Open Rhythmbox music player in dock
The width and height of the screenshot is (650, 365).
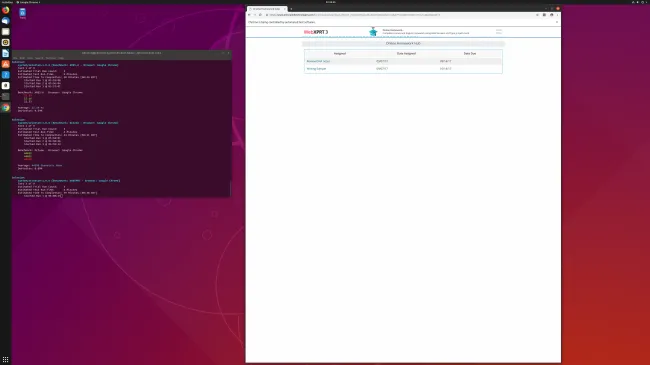[x=5, y=42]
